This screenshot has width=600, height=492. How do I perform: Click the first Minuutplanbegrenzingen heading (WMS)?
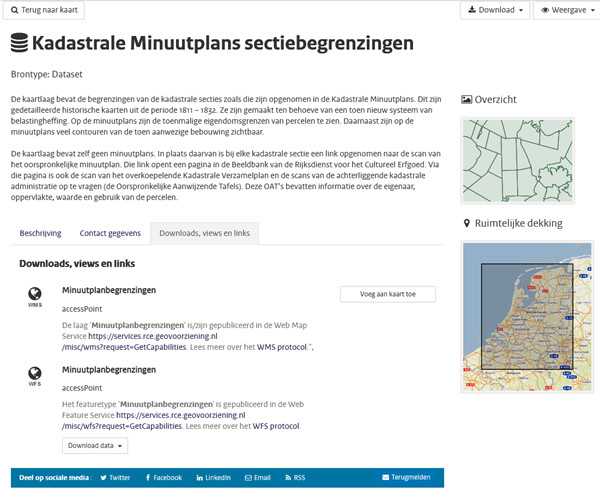[x=109, y=290]
